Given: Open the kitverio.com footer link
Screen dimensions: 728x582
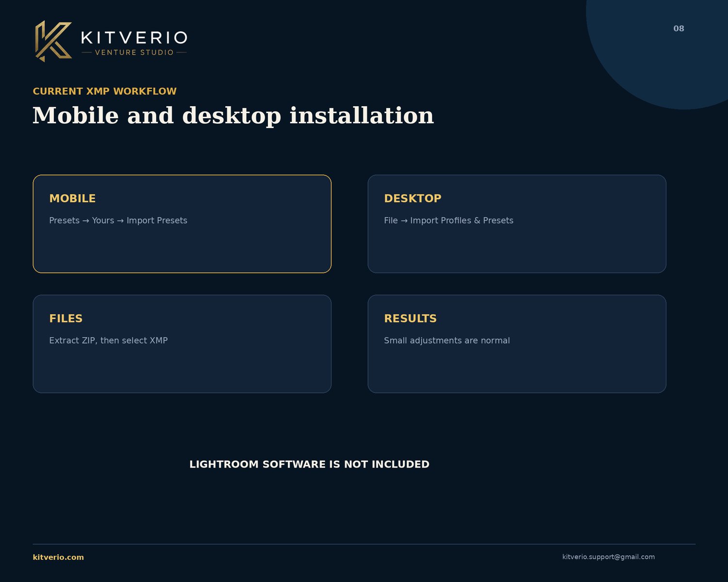Looking at the screenshot, I should pos(58,557).
